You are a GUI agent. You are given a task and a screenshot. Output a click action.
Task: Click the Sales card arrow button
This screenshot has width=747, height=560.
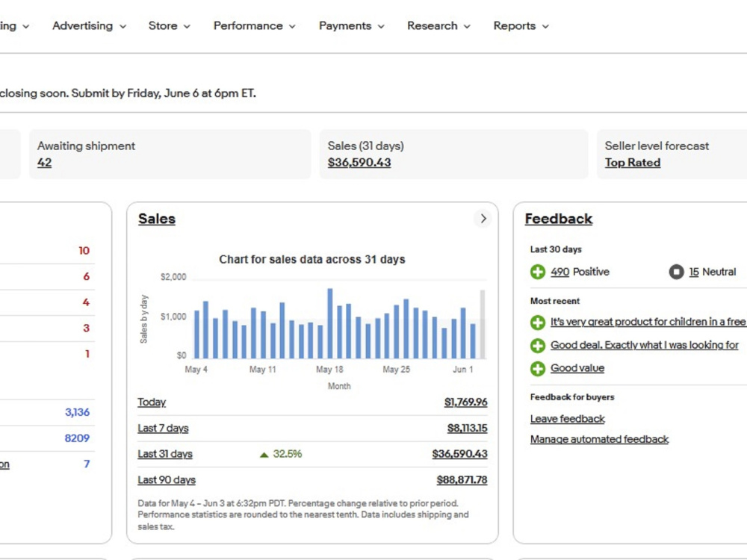pos(483,219)
